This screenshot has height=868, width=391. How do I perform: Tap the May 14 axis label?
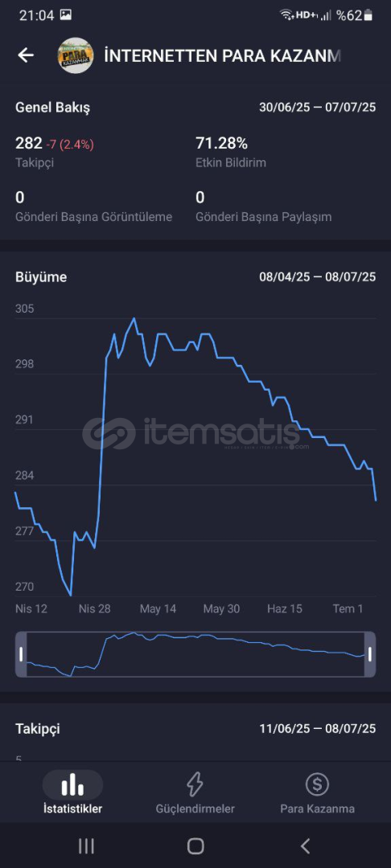pos(158,609)
